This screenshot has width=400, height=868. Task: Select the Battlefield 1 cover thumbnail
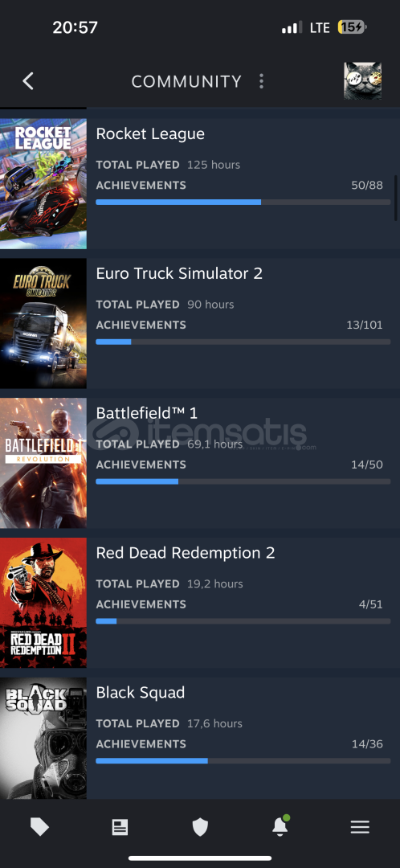coord(43,463)
